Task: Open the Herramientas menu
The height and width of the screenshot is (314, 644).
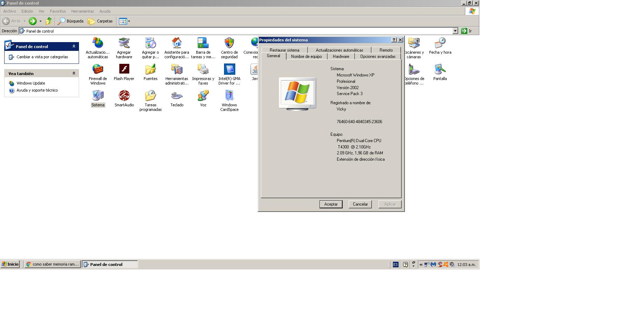Action: [x=82, y=11]
